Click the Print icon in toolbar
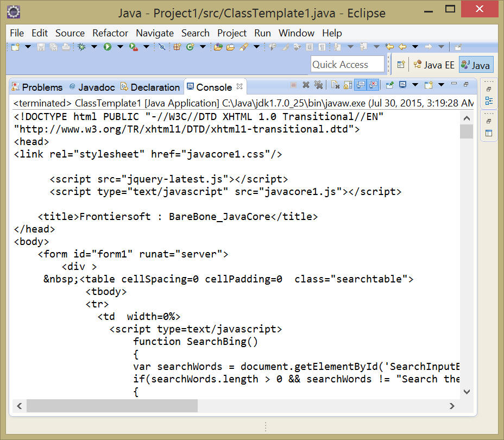The width and height of the screenshot is (504, 440). (66, 47)
